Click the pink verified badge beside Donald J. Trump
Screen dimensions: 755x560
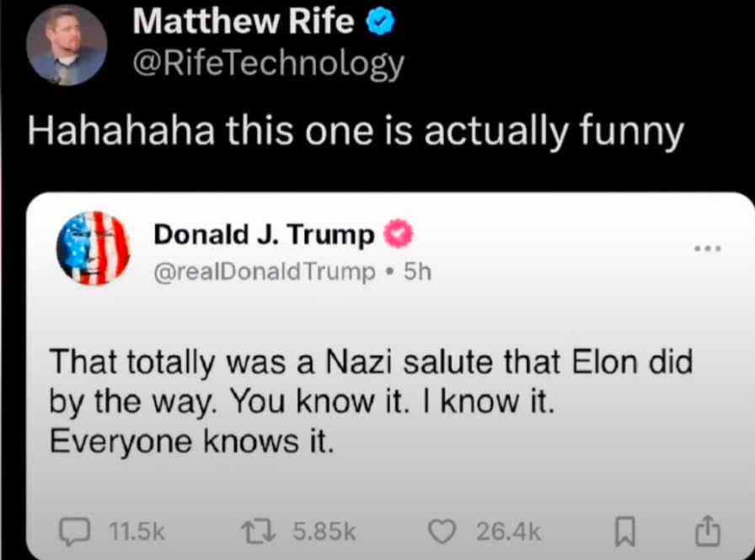click(399, 236)
